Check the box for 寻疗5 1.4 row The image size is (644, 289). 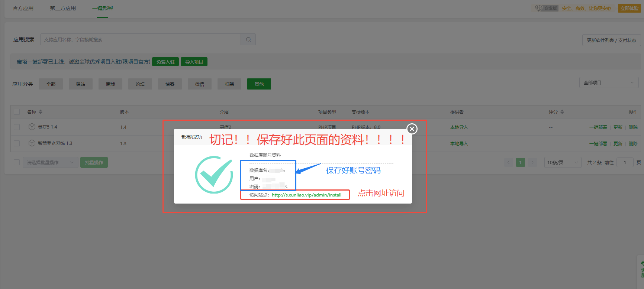click(17, 127)
